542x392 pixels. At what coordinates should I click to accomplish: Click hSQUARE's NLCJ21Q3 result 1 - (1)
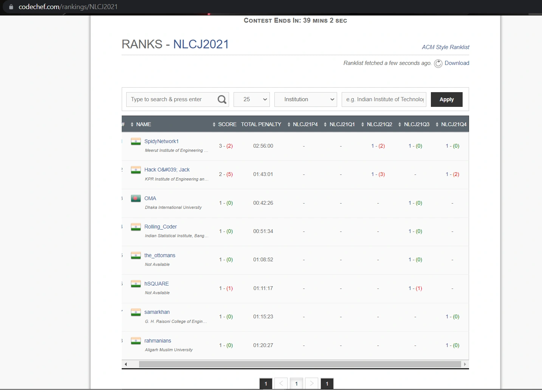415,288
